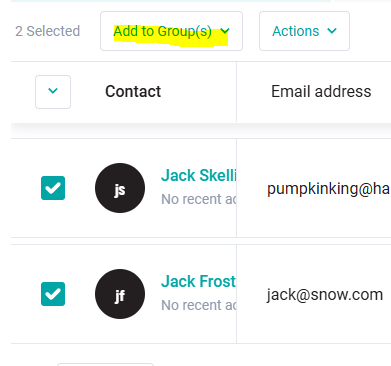Click the 2 Selected count label
Viewport: 391px width, 366px height.
[48, 31]
